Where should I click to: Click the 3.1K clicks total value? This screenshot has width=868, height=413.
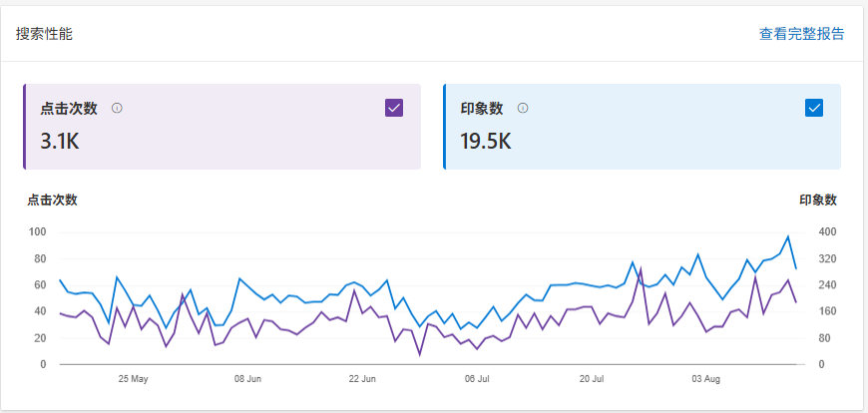60,141
